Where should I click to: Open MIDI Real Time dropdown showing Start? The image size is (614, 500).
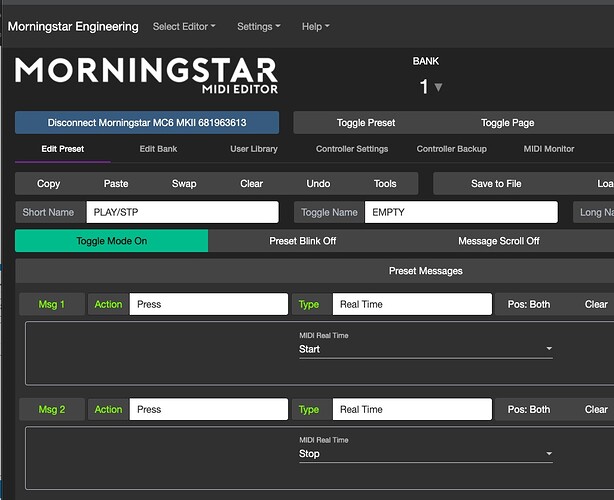click(x=426, y=349)
